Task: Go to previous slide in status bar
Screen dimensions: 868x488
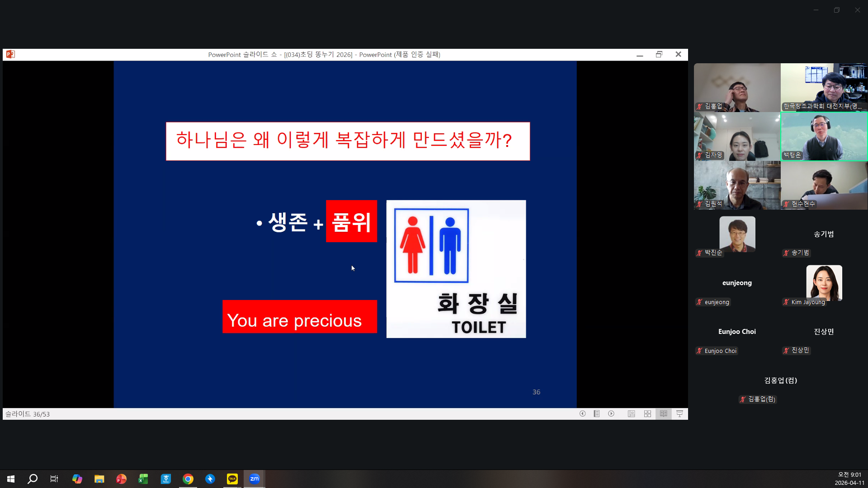Action: pos(583,414)
